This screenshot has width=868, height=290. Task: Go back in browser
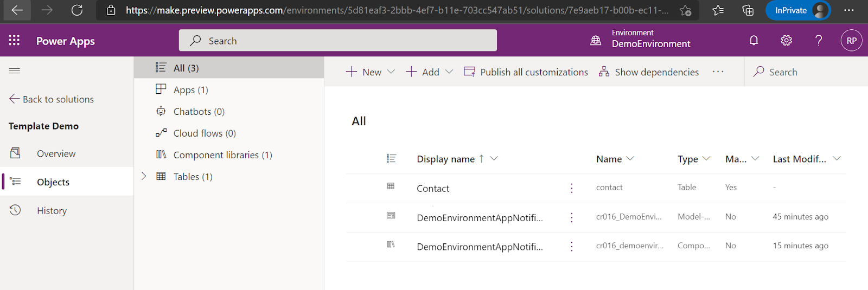click(x=17, y=10)
